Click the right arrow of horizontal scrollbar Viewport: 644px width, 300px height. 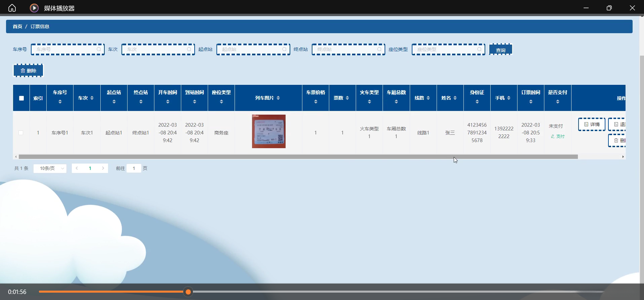623,157
